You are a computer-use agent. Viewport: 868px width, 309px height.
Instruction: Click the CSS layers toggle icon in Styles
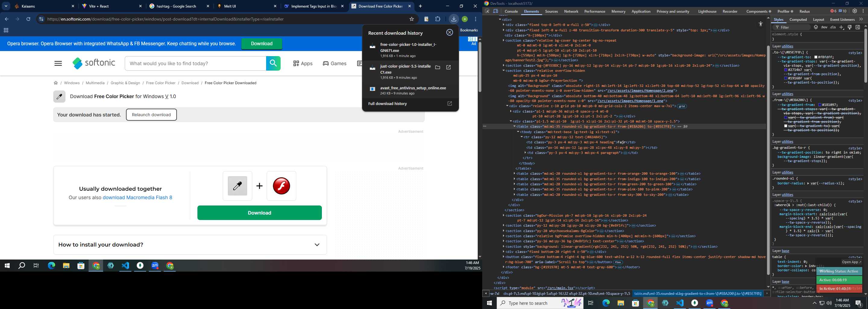point(816,27)
